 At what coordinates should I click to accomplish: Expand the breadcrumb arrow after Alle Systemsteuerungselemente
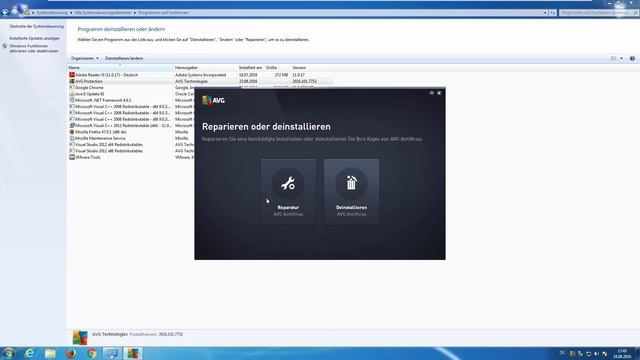(x=135, y=13)
